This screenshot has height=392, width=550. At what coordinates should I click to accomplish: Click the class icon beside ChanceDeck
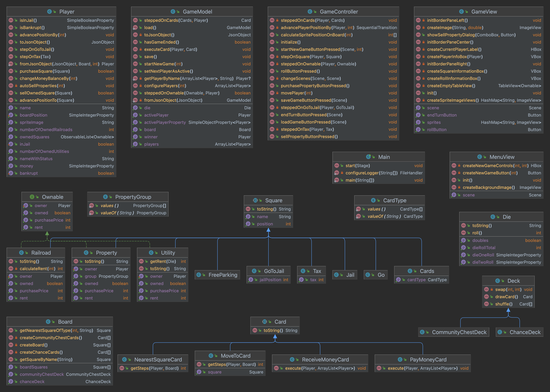click(500, 332)
